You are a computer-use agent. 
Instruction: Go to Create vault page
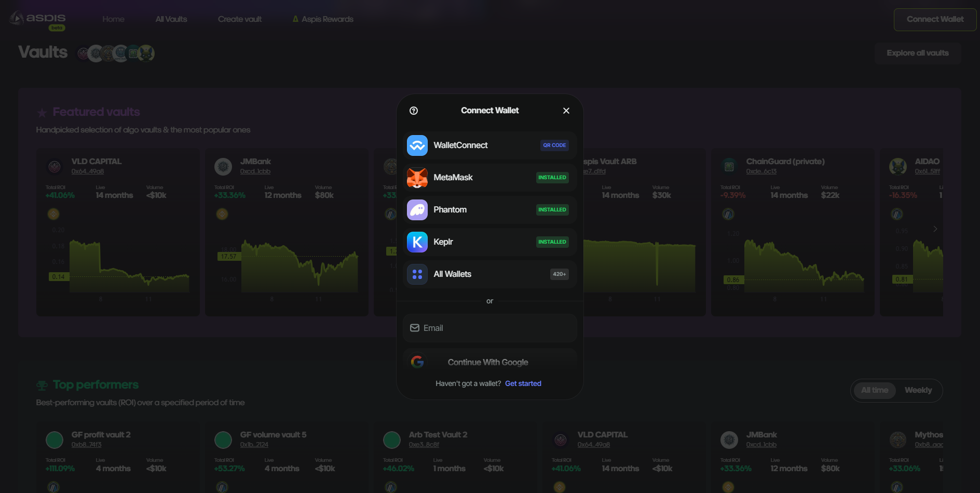(239, 19)
